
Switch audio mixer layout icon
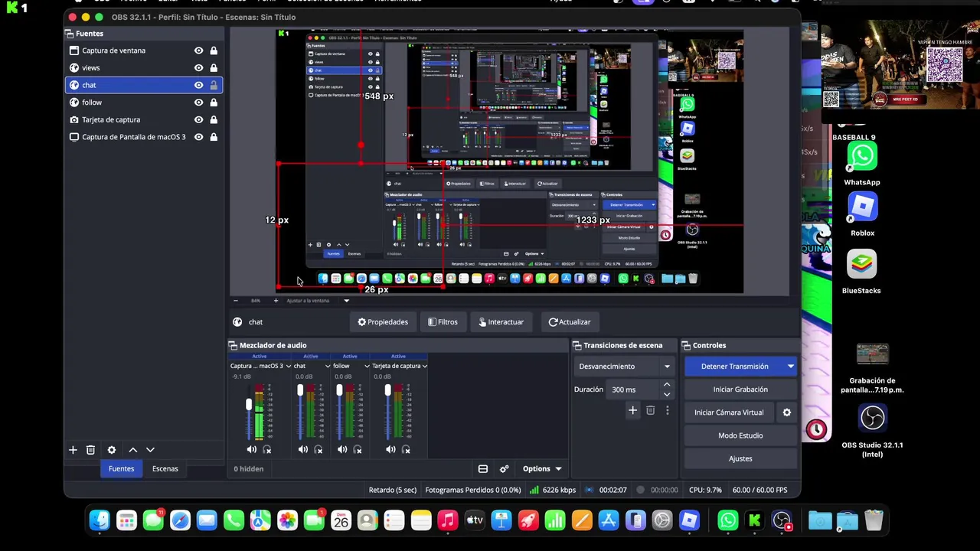pyautogui.click(x=483, y=469)
